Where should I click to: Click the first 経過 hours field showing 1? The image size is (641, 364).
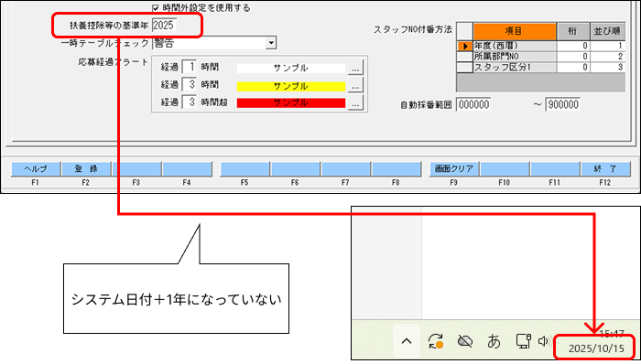tap(189, 68)
